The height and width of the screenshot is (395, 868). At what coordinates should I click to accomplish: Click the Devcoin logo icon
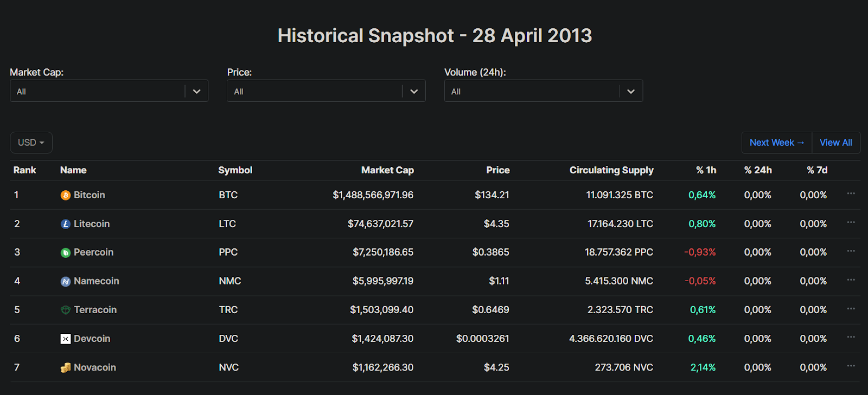tap(66, 339)
